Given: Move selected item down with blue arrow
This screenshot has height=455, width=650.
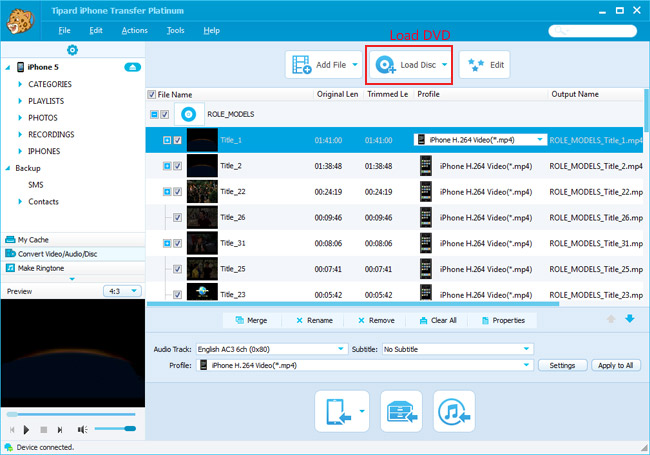Looking at the screenshot, I should coord(630,319).
